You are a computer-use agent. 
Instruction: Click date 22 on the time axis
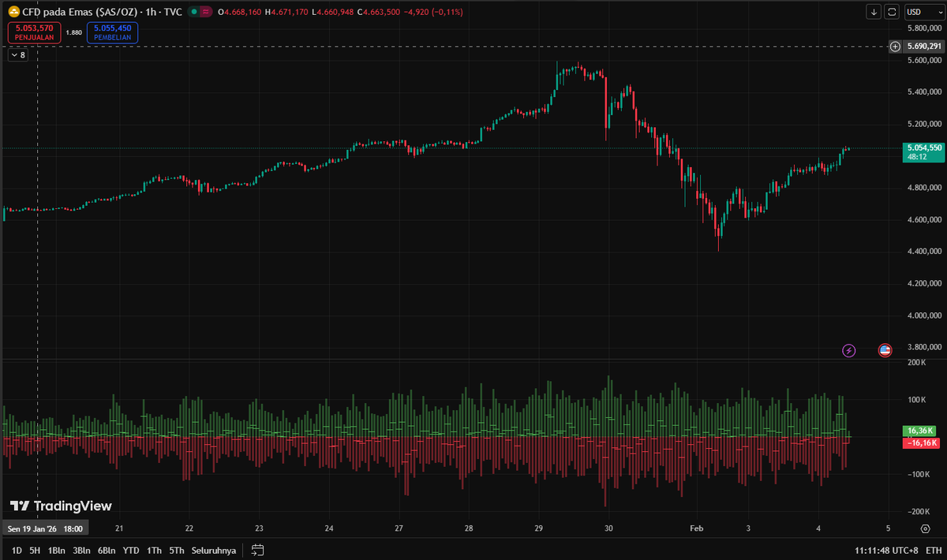[x=189, y=528]
